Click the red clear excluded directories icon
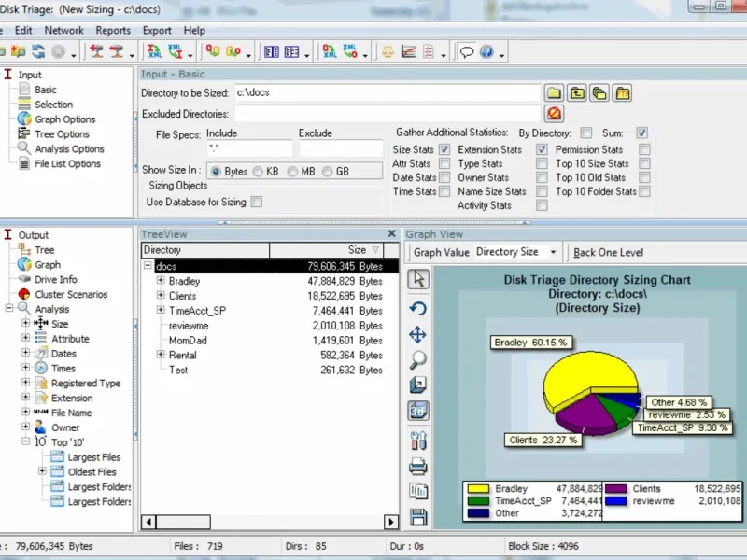 [x=555, y=114]
